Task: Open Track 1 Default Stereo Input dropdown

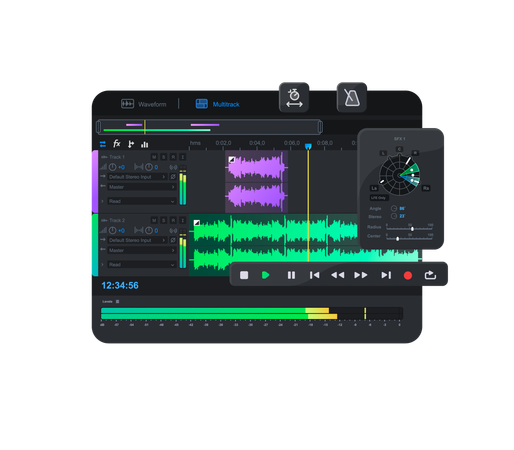Action: coord(137,177)
